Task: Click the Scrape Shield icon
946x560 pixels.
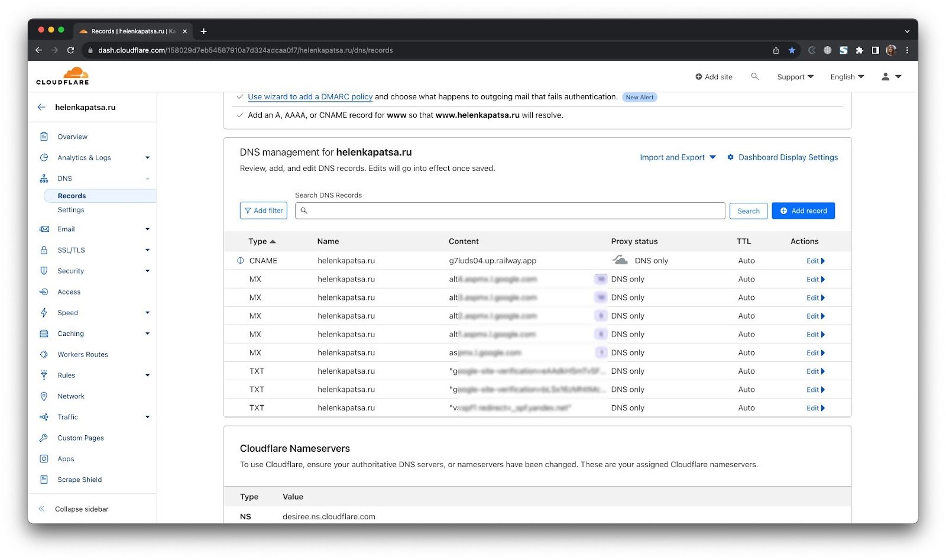Action: pyautogui.click(x=44, y=480)
